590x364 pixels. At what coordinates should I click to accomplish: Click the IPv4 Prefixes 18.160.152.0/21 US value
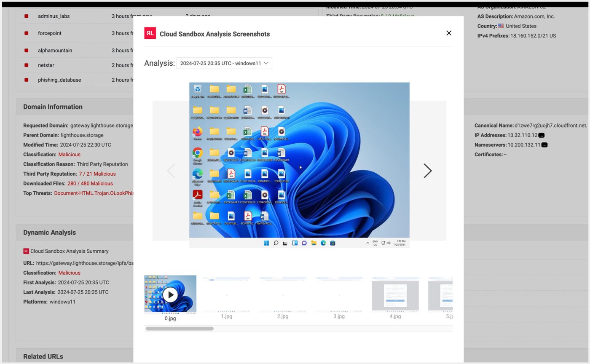pos(533,36)
